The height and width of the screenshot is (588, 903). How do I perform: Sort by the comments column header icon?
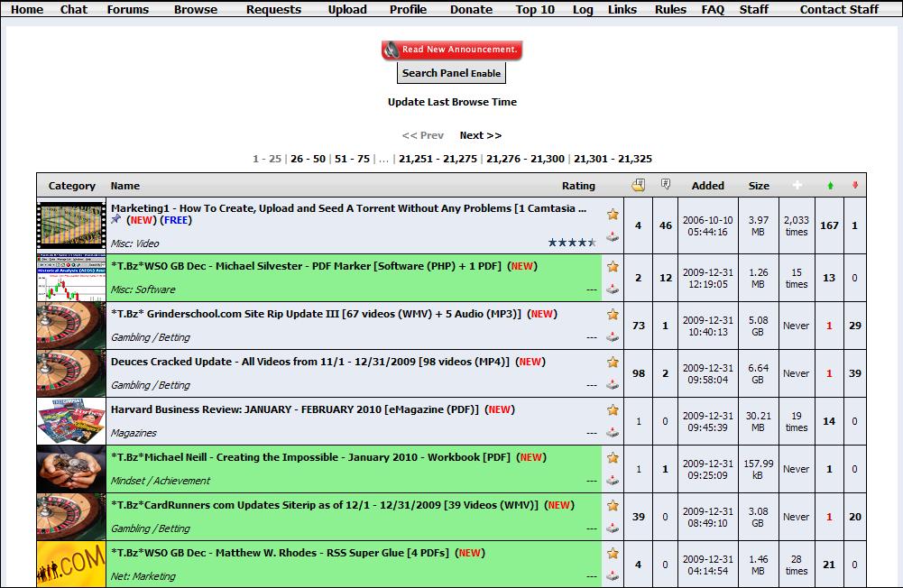(665, 184)
